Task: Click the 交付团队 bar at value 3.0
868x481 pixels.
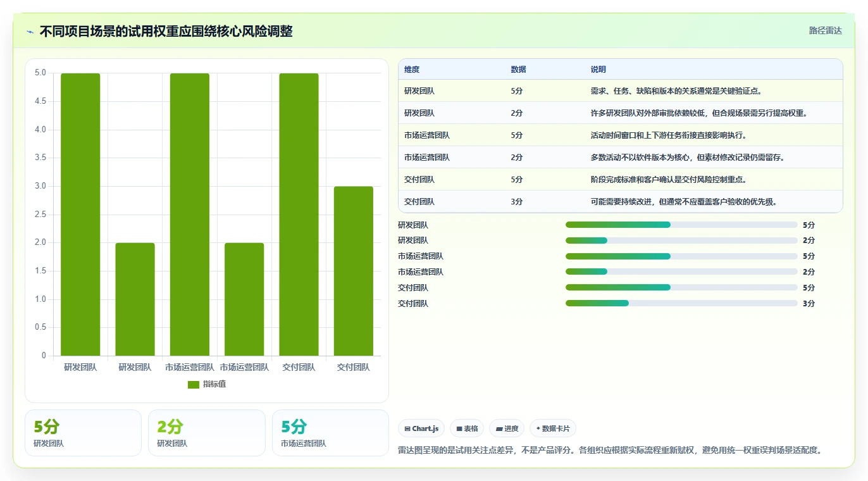Action: coord(354,271)
